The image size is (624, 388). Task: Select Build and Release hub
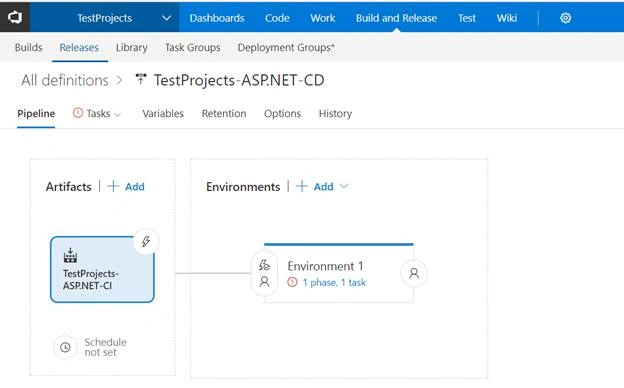(396, 18)
